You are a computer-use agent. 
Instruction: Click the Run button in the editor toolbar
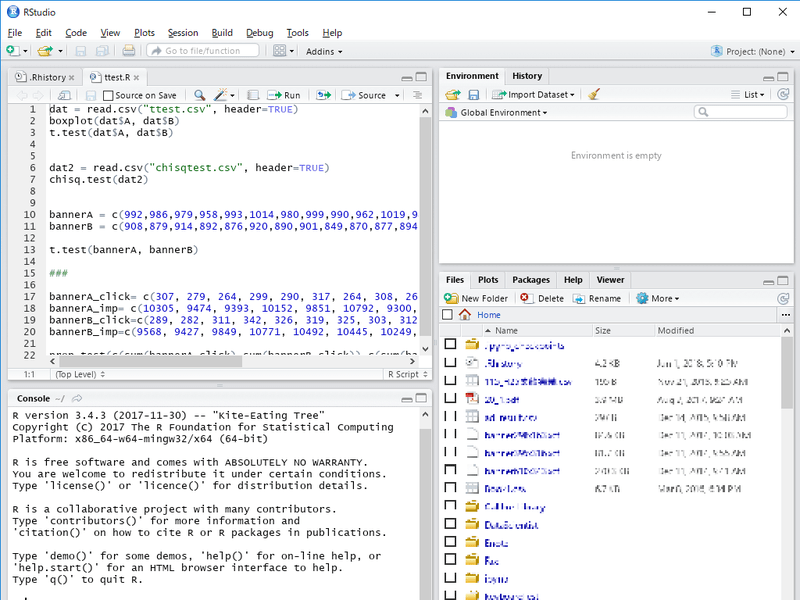[x=284, y=95]
